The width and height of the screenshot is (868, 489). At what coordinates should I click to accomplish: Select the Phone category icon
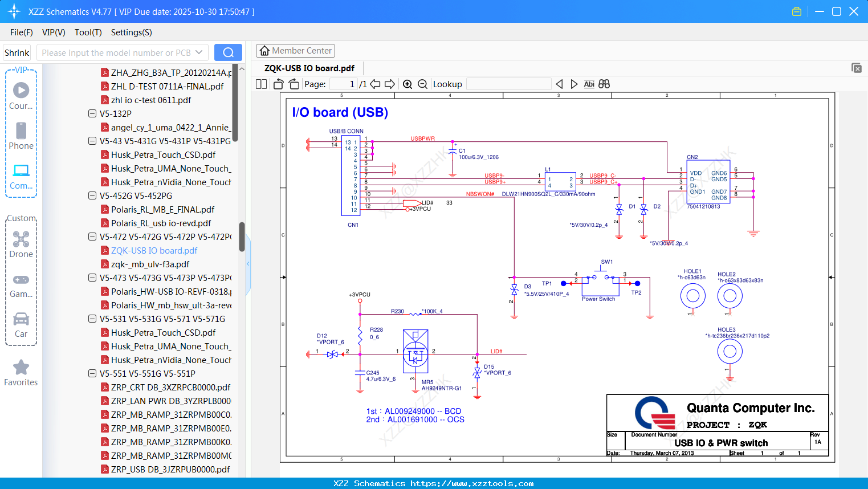coord(21,136)
